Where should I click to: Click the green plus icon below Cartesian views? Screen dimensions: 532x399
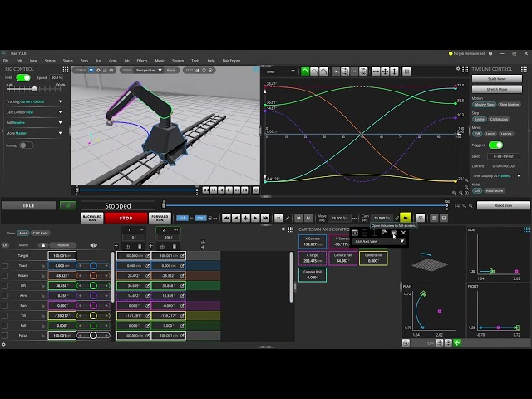(x=457, y=343)
